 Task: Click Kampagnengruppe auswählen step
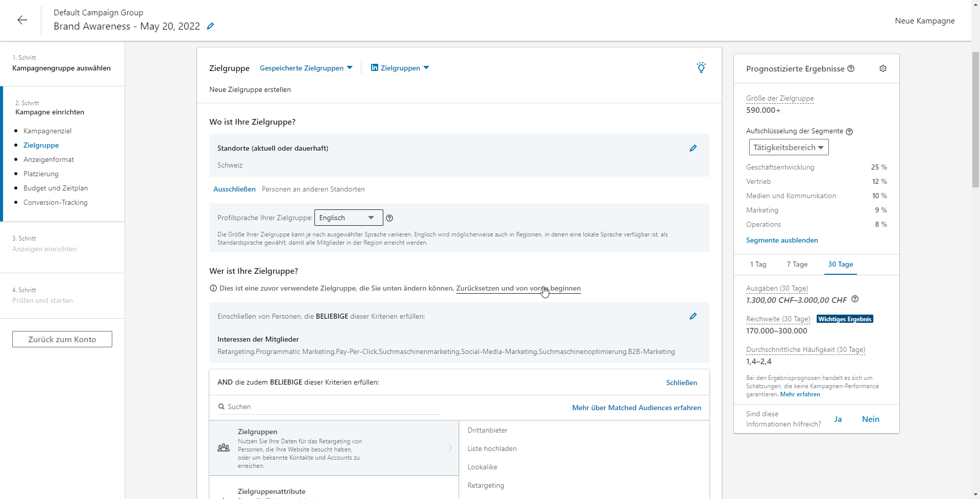[x=61, y=68]
